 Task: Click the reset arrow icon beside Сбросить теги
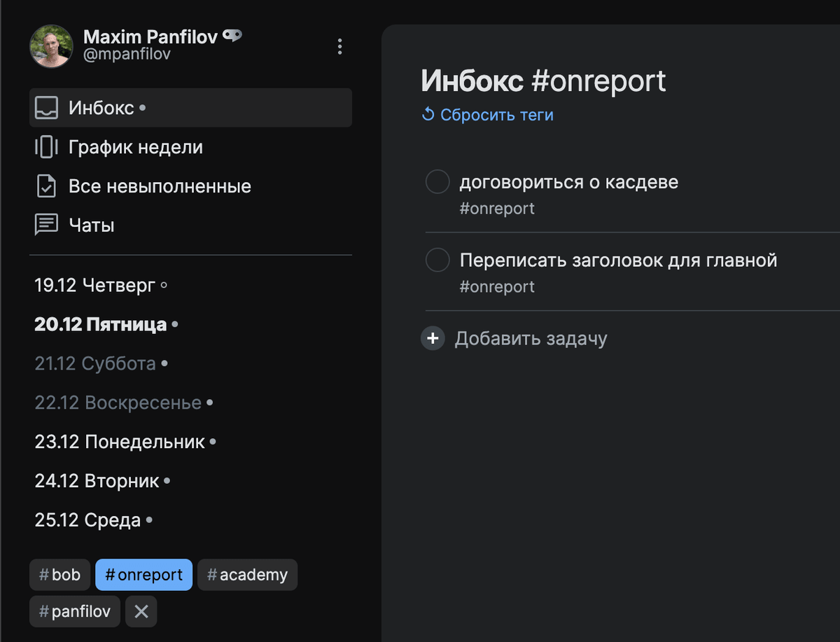tap(427, 114)
